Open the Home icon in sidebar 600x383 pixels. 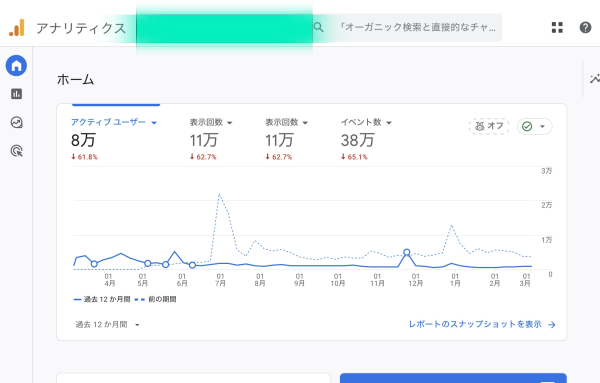coord(16,65)
